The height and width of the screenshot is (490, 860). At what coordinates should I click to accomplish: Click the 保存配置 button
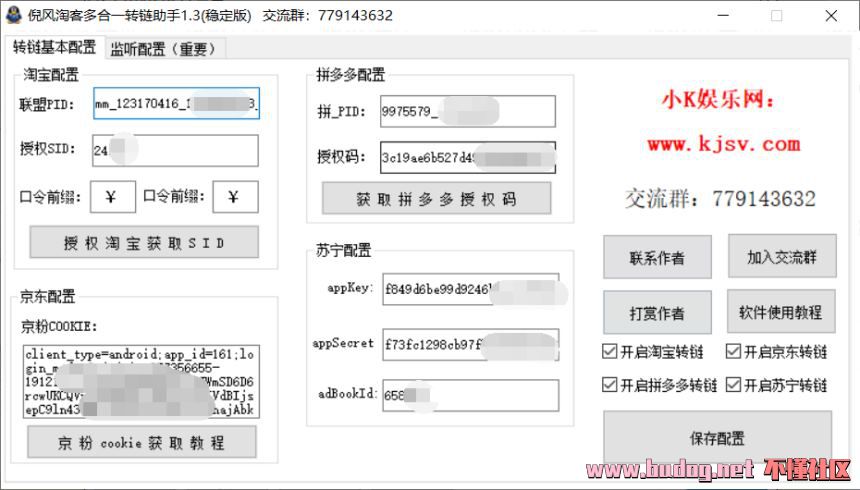tap(717, 438)
